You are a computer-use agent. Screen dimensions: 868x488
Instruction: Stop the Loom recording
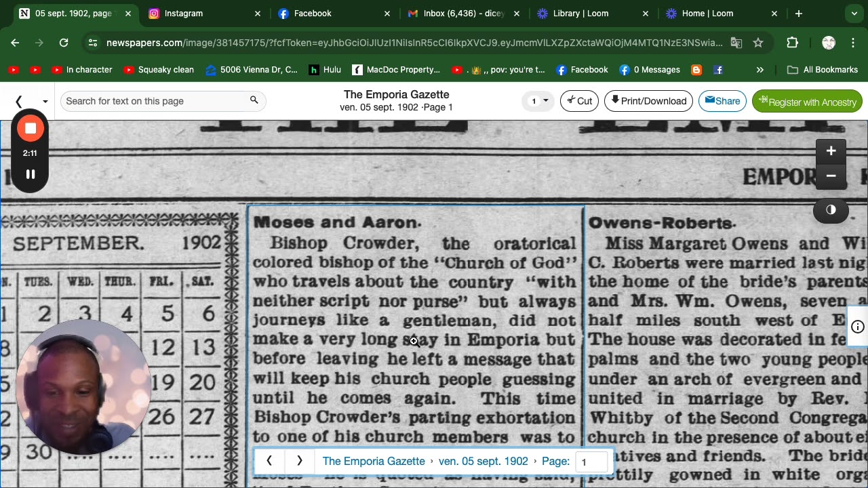tap(31, 129)
